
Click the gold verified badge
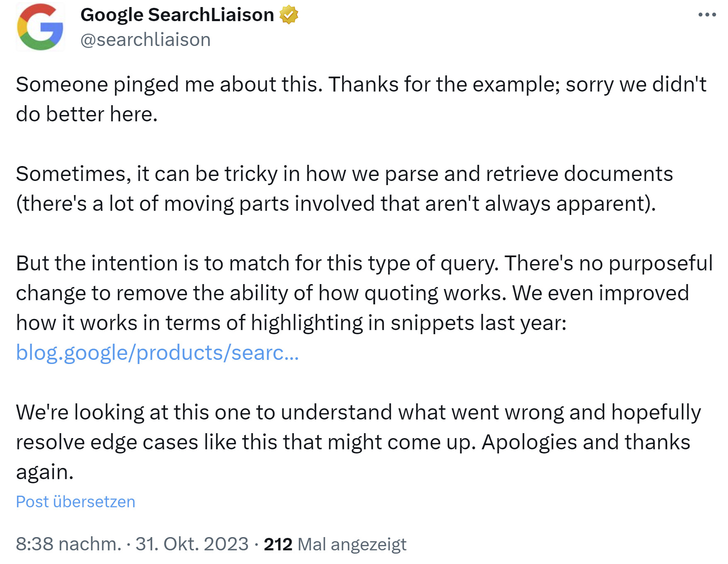[288, 15]
